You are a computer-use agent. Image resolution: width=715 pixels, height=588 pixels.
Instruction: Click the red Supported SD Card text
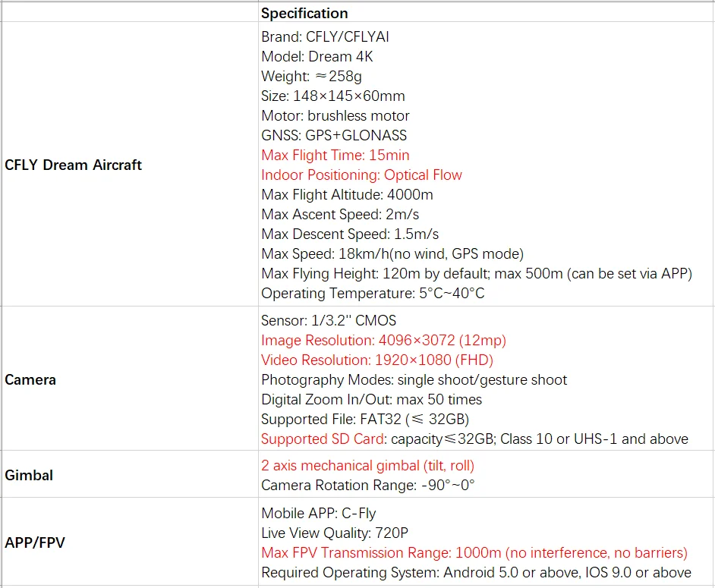point(323,439)
